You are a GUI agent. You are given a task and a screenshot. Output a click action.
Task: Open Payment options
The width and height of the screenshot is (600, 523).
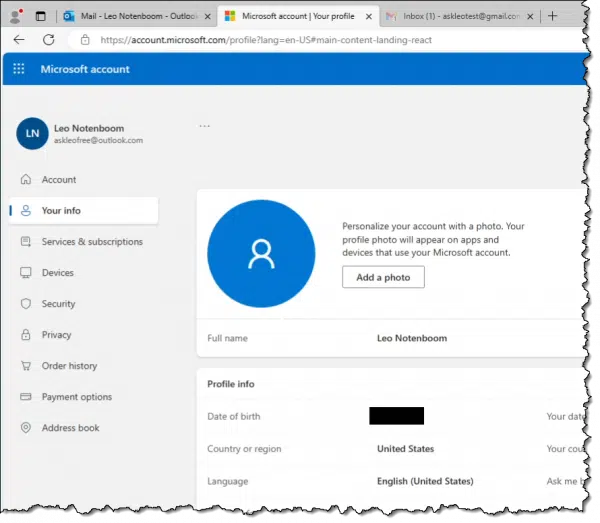77,397
